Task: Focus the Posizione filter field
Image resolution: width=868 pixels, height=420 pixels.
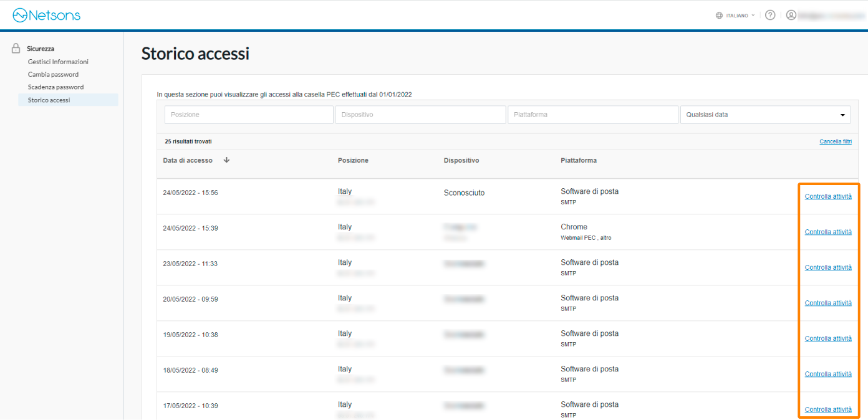Action: click(x=249, y=115)
